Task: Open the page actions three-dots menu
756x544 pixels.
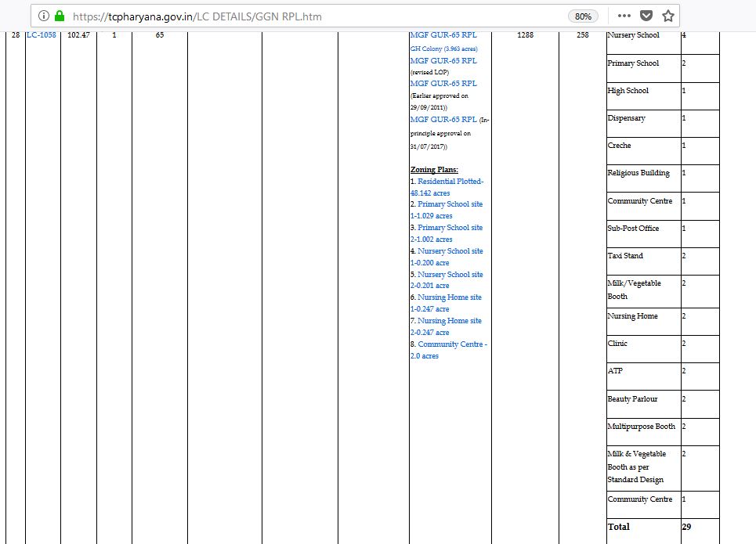Action: (x=624, y=16)
